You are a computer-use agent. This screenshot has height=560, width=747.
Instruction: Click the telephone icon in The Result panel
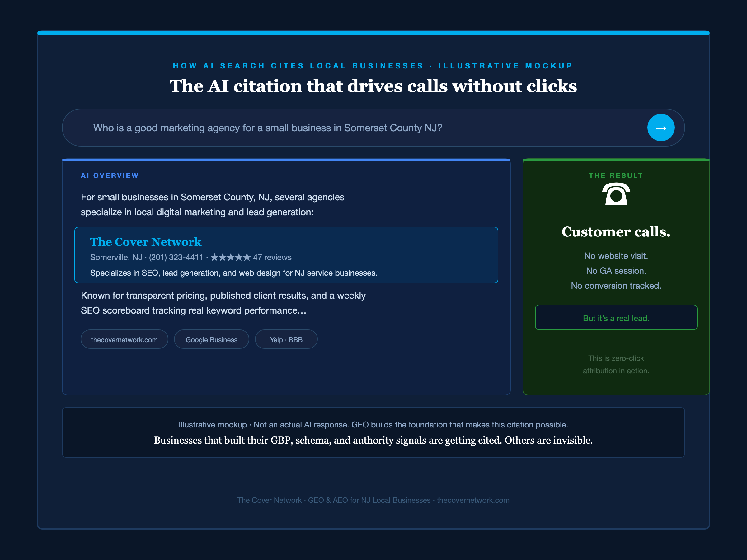[616, 194]
